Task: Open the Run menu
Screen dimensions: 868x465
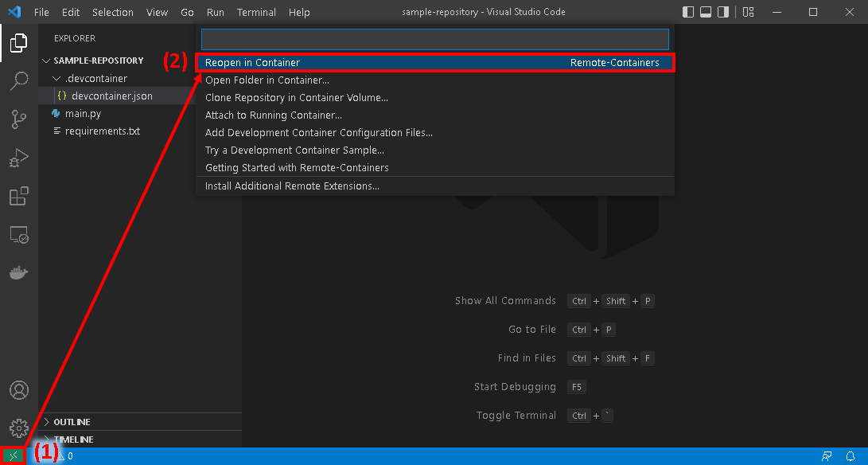Action: (x=216, y=12)
